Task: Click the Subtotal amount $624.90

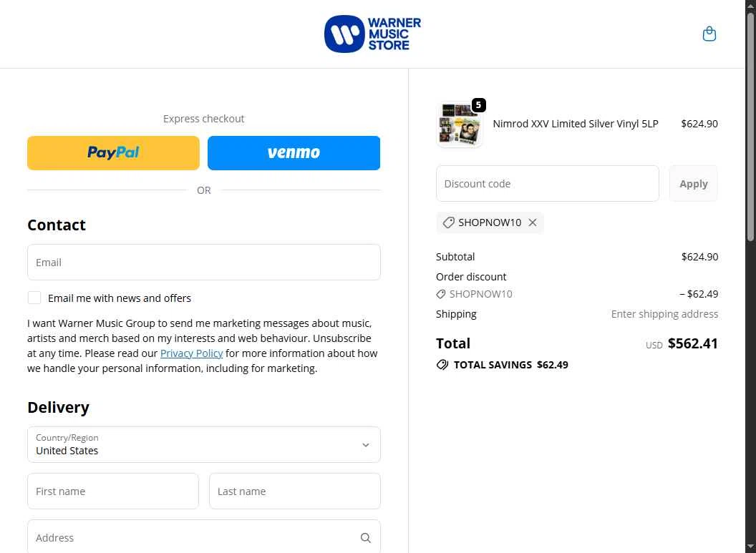Action: (x=699, y=257)
